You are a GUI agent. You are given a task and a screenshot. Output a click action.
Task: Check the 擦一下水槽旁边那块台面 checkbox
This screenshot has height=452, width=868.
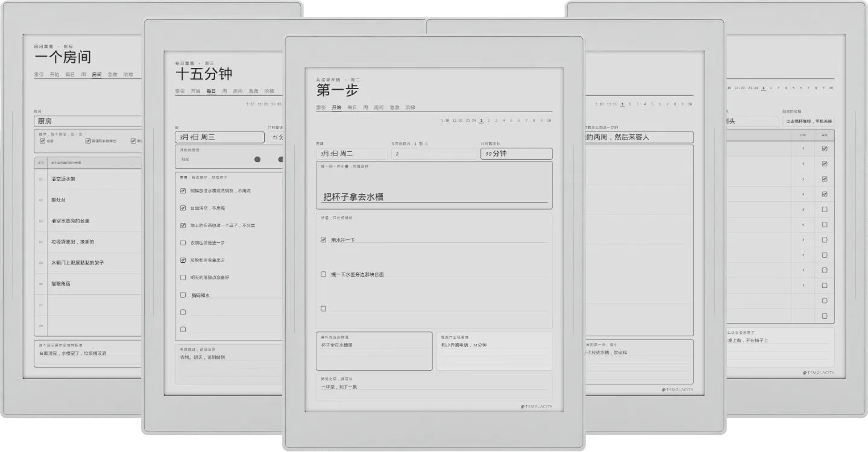point(323,274)
